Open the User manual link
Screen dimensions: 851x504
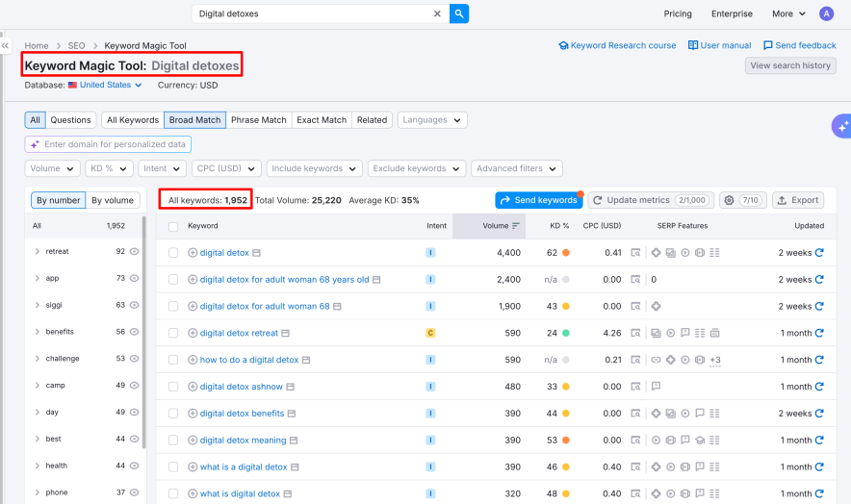point(720,45)
